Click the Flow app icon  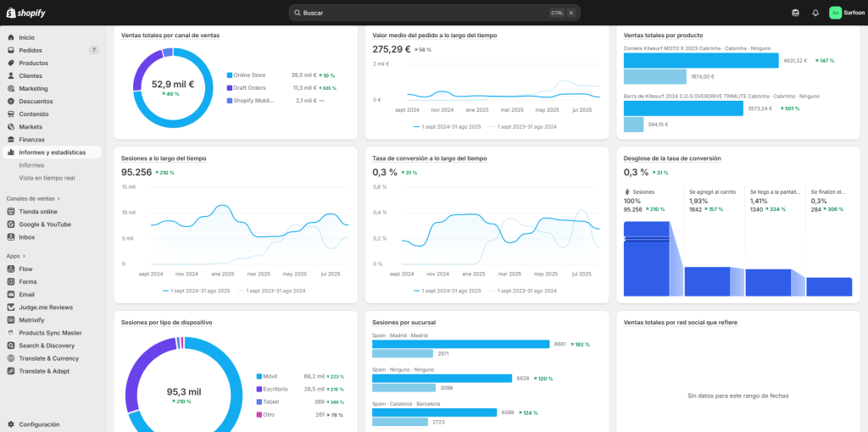(x=10, y=269)
